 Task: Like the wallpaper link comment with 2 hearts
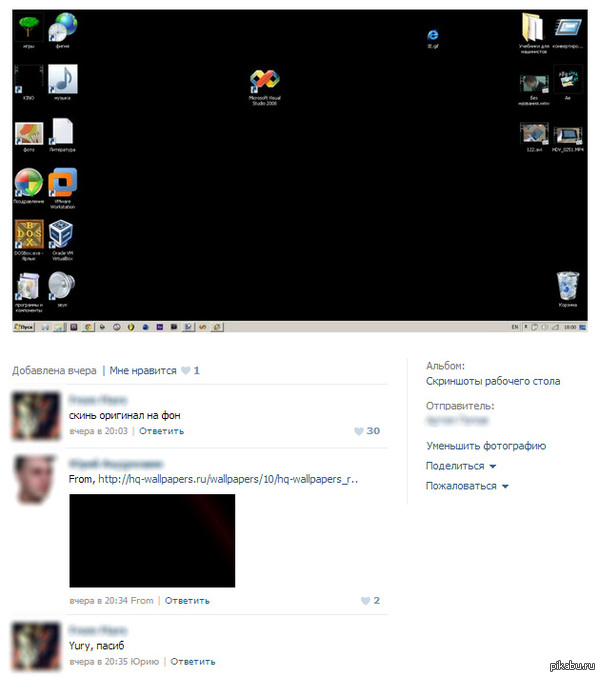tap(369, 601)
